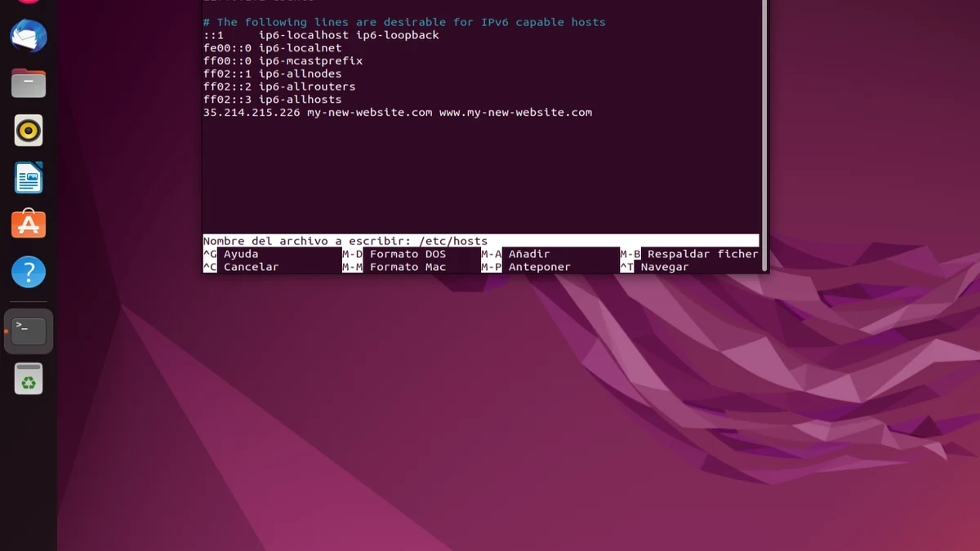
Task: Toggle M-B Respaldar fichero option
Action: (689, 254)
